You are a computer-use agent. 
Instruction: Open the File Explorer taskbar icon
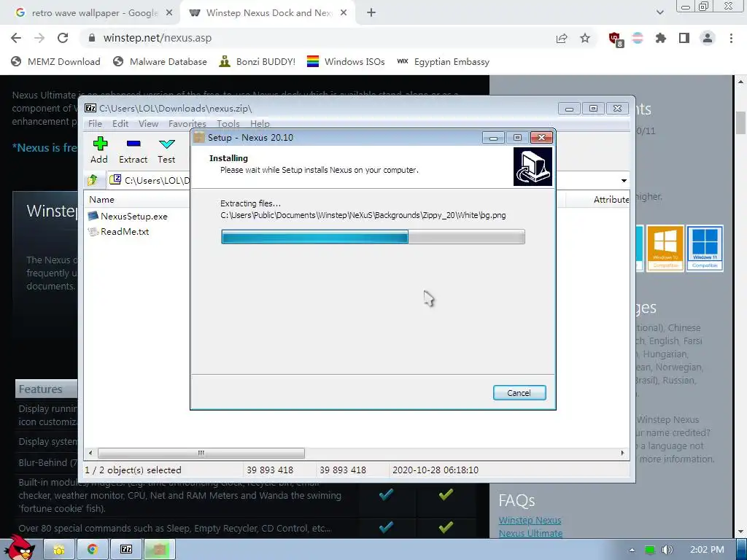(59, 550)
